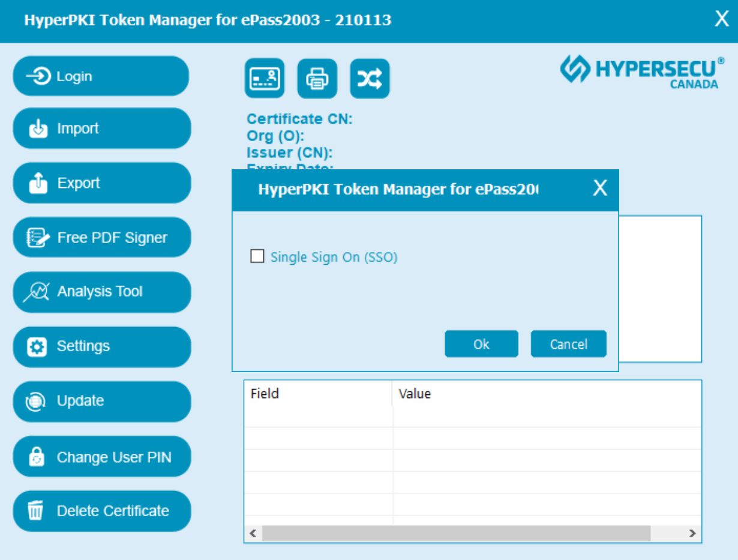
Task: Select Change User PIN
Action: 102,456
